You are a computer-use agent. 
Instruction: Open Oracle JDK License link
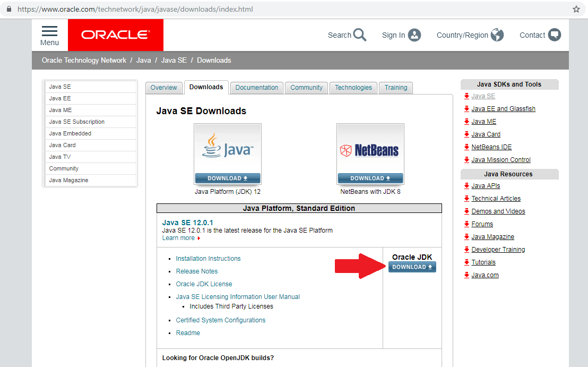click(204, 284)
